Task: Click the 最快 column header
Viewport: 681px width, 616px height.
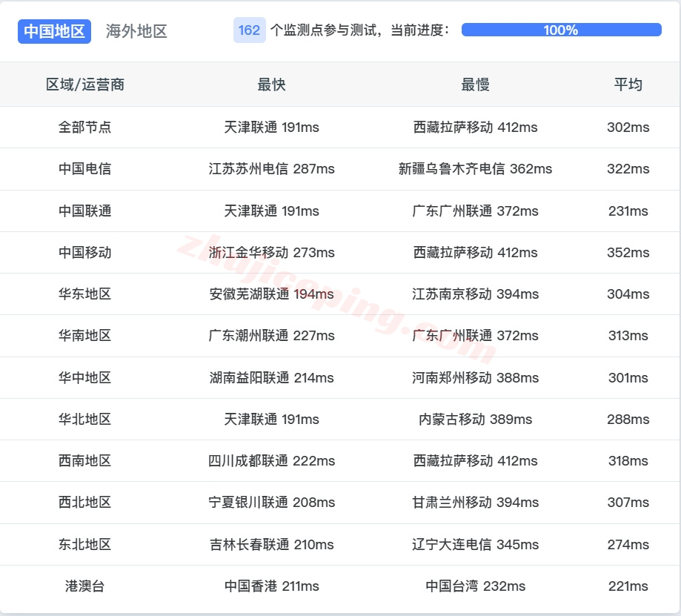Action: (270, 85)
